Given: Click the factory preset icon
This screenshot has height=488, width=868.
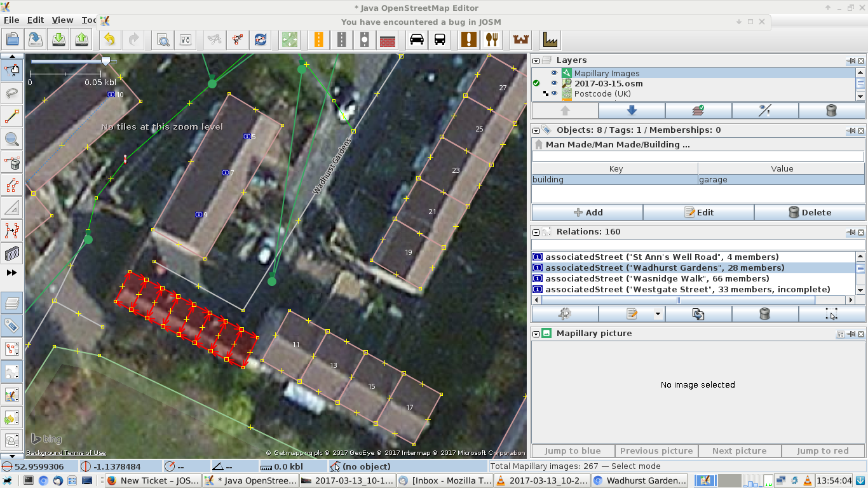Looking at the screenshot, I should coord(550,39).
